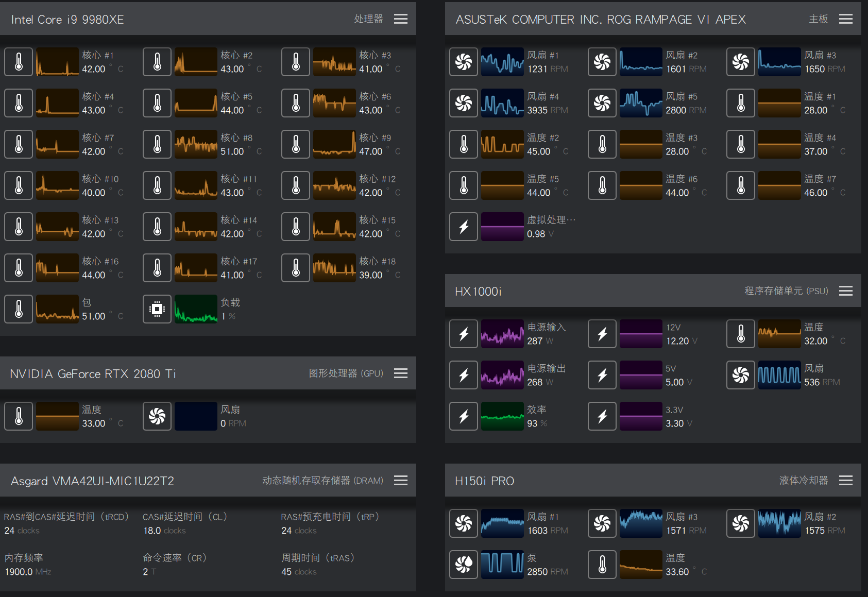Click the lightning icon for 电源输入
Viewport: 868px width, 597px height.
(x=464, y=334)
